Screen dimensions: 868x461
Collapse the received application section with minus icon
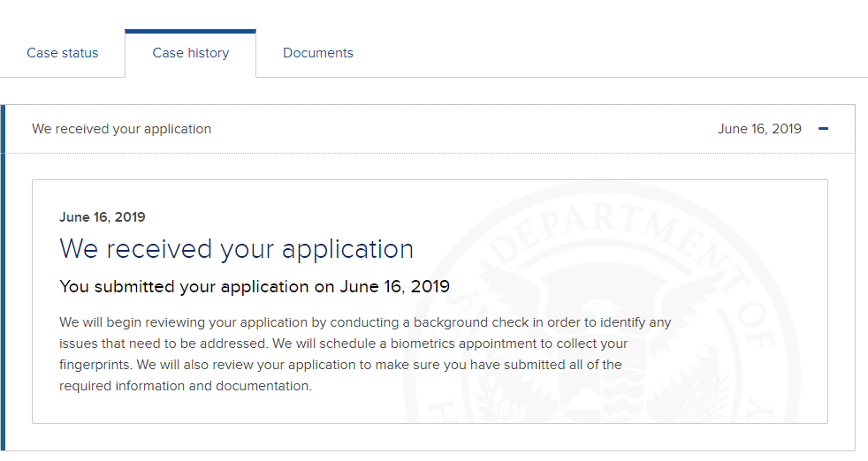pyautogui.click(x=823, y=129)
